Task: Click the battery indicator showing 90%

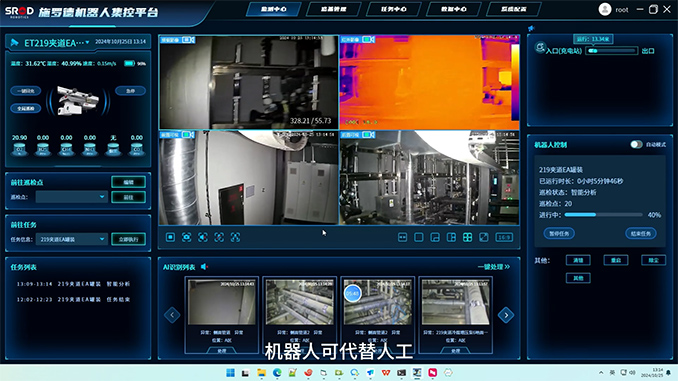Action: (129, 64)
